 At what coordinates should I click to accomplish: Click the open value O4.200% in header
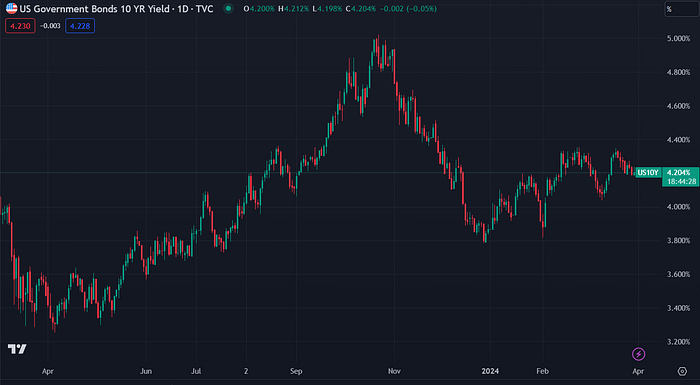pos(259,9)
